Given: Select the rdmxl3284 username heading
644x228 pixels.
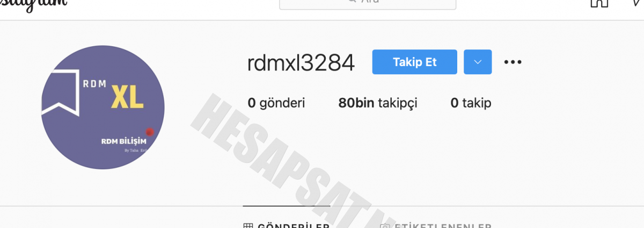Looking at the screenshot, I should [301, 63].
